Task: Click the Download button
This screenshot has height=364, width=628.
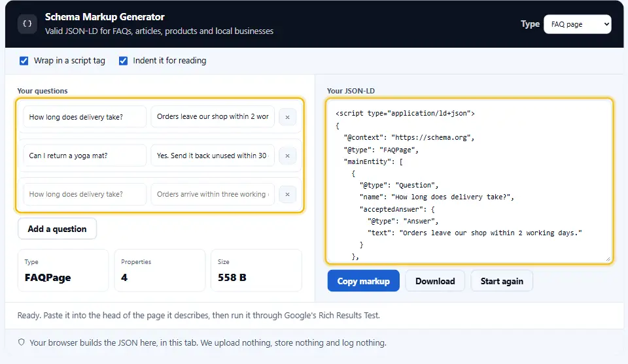Action: click(x=435, y=281)
